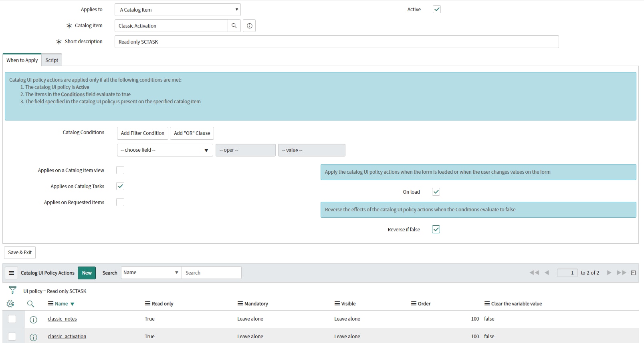Open the Catalog UI Policy Actions list menu icon
The image size is (644, 343).
click(x=12, y=273)
